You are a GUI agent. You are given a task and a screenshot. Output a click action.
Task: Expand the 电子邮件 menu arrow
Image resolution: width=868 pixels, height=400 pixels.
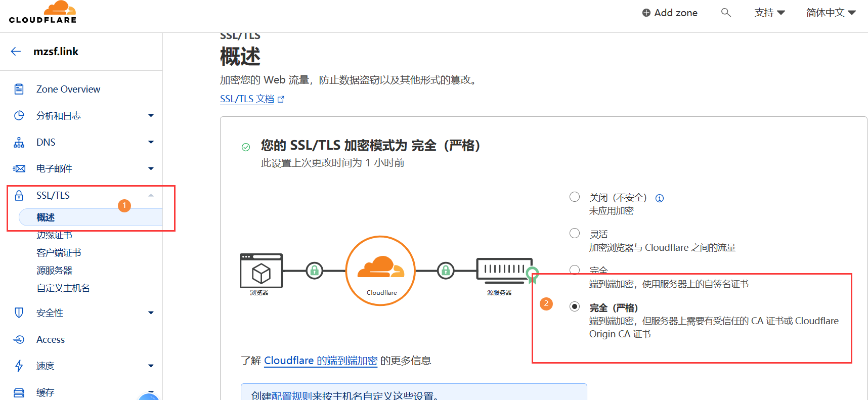pyautogui.click(x=151, y=168)
